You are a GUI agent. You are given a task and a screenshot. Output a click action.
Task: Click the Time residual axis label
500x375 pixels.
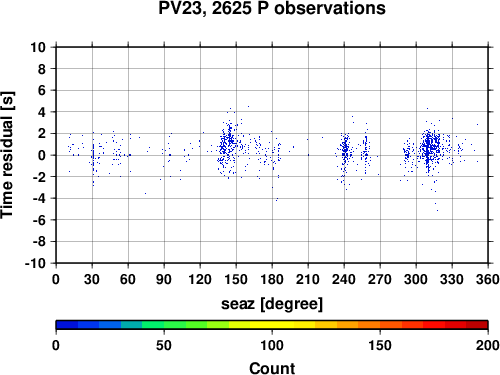click(x=7, y=155)
